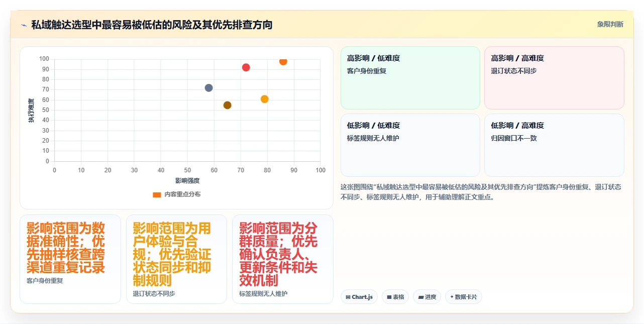Click the 退订状态不同步 caption under the yellow headline
This screenshot has height=324, width=644.
tap(154, 293)
